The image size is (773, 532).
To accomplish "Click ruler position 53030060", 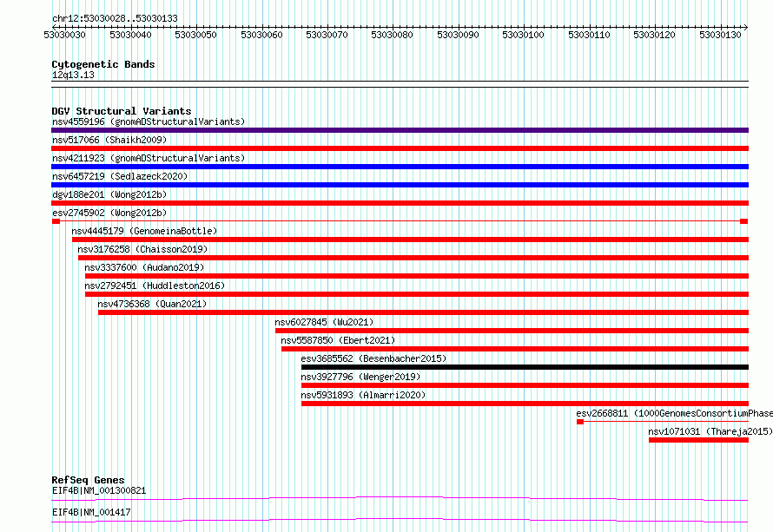I will pos(261,35).
